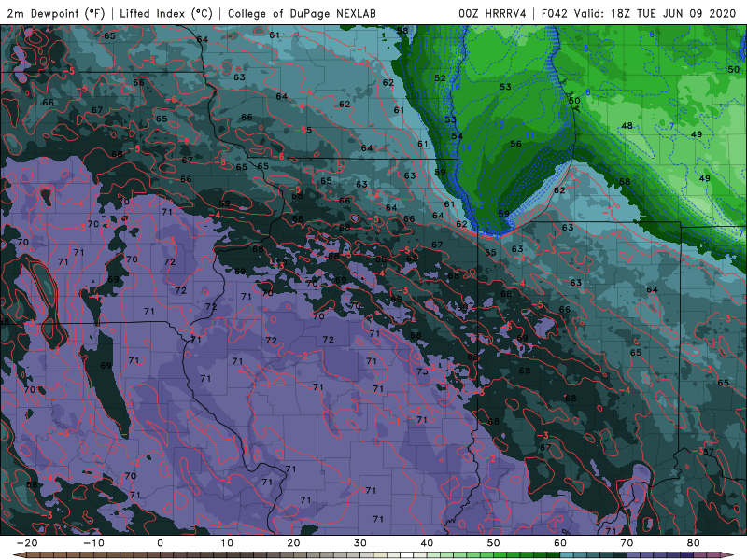Click the '70' colorbar scale label

(x=627, y=543)
